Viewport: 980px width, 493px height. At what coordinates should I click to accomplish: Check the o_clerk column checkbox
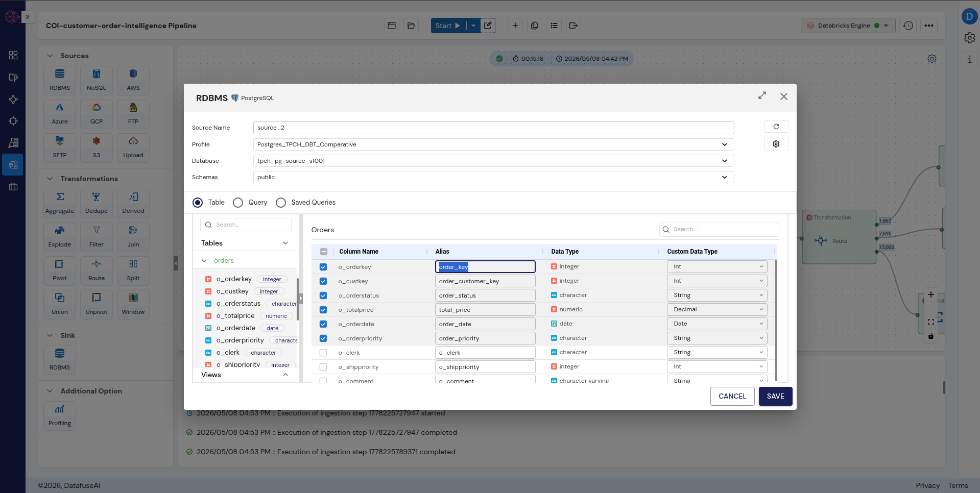tap(323, 353)
